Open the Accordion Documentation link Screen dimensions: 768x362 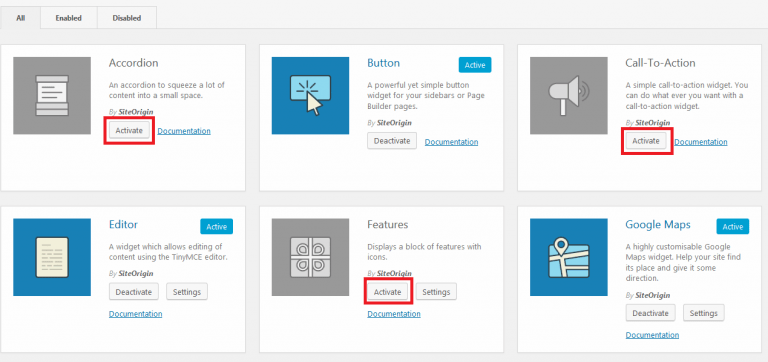coord(184,131)
